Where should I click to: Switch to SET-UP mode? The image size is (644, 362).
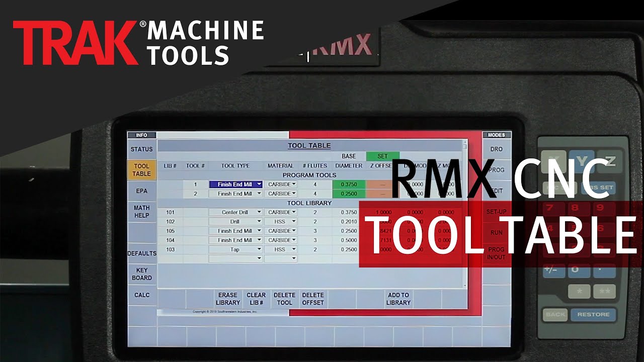496,212
